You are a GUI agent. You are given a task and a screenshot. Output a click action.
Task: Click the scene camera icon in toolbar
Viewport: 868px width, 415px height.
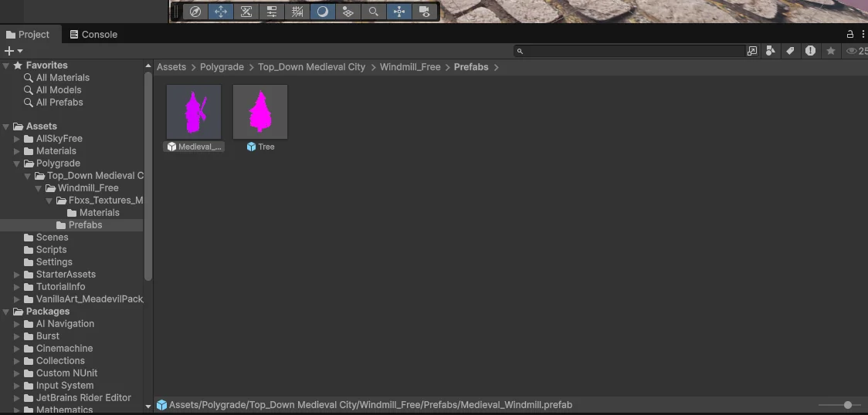pyautogui.click(x=424, y=12)
